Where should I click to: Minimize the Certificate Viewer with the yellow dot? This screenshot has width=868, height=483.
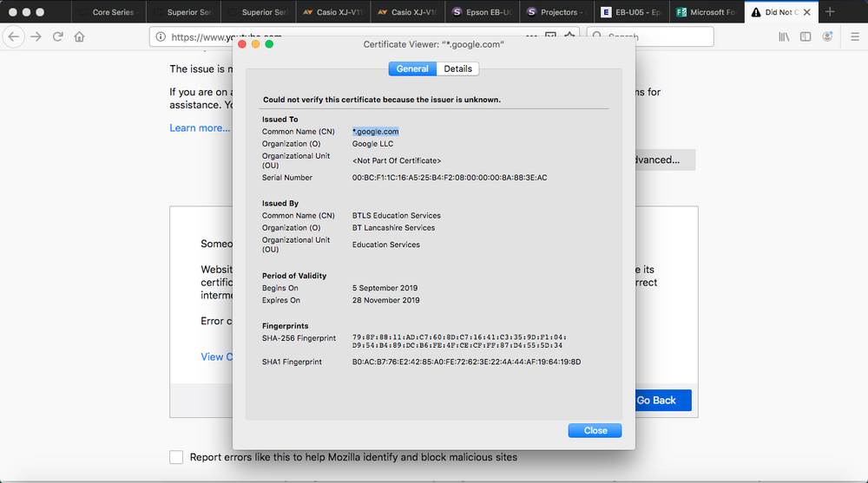[x=256, y=44]
